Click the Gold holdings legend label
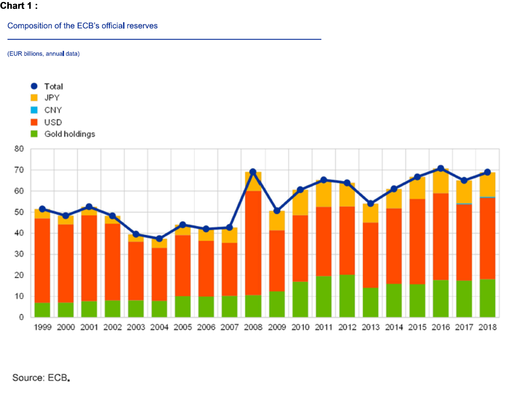 coord(70,134)
